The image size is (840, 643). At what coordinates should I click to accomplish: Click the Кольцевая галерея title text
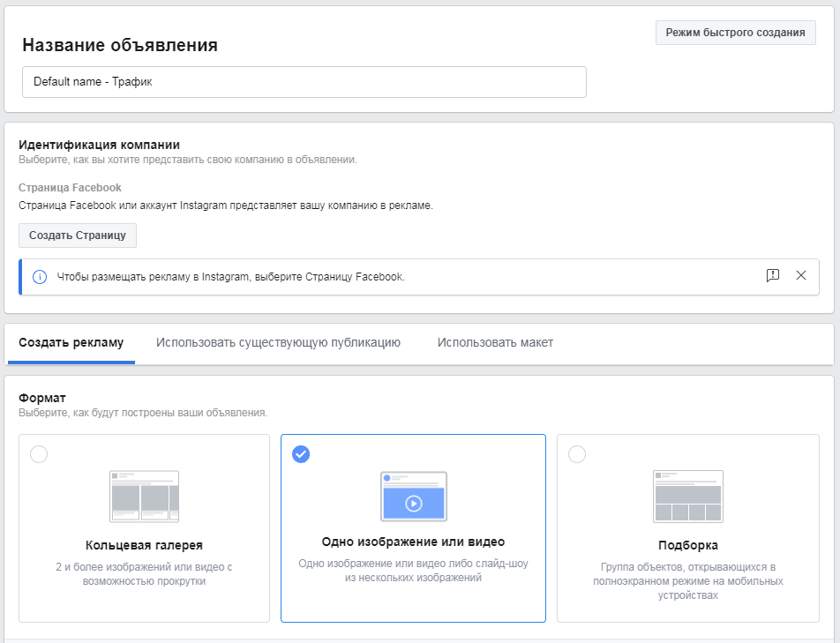click(x=144, y=545)
